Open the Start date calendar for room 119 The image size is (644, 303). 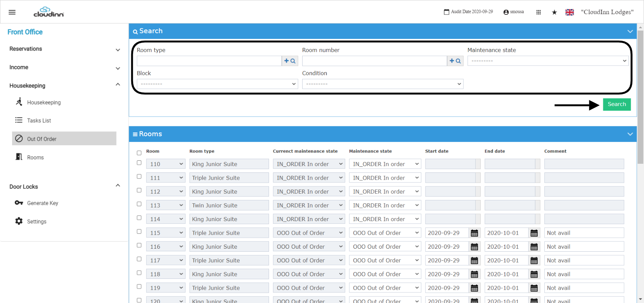(474, 288)
